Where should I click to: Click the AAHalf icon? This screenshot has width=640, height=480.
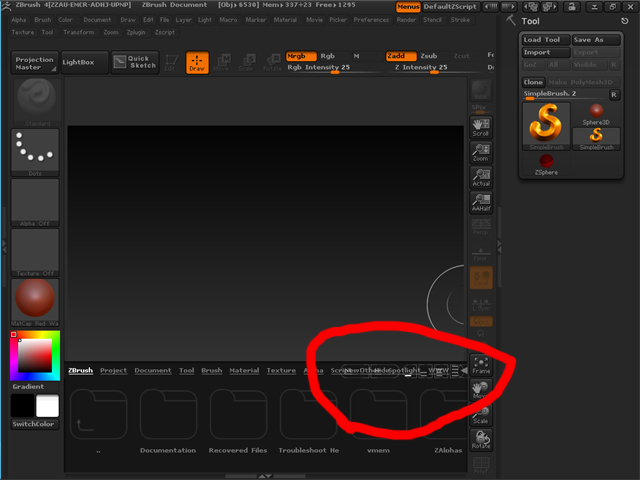(x=481, y=202)
